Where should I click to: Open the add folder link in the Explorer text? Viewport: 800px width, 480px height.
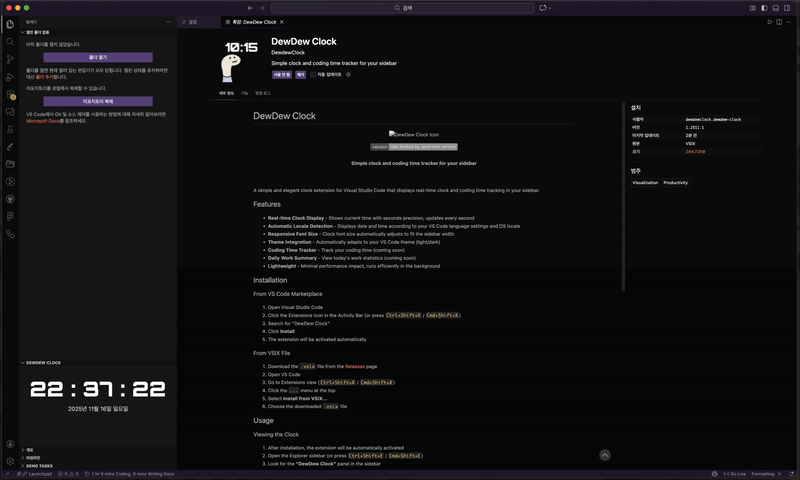44,77
